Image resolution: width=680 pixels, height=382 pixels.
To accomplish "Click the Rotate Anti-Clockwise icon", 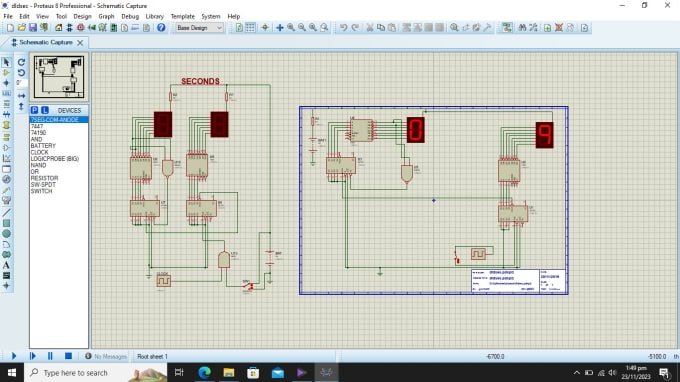I will point(21,72).
